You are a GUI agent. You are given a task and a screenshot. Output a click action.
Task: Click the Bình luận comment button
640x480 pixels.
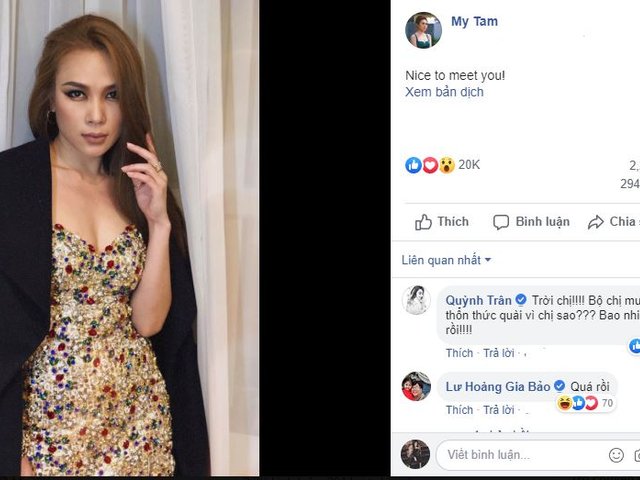coord(531,222)
